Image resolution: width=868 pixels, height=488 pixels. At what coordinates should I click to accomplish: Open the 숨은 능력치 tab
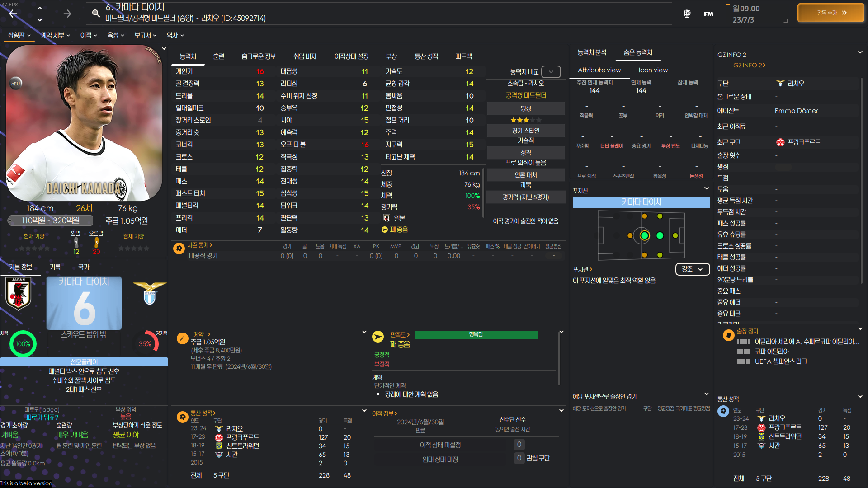click(637, 52)
